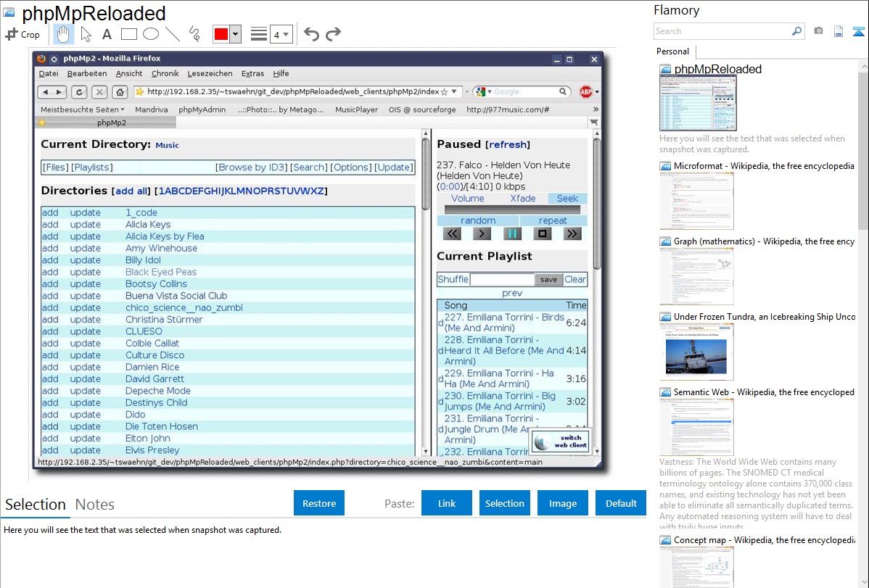
Task: Click the play button in player
Action: pyautogui.click(x=482, y=234)
